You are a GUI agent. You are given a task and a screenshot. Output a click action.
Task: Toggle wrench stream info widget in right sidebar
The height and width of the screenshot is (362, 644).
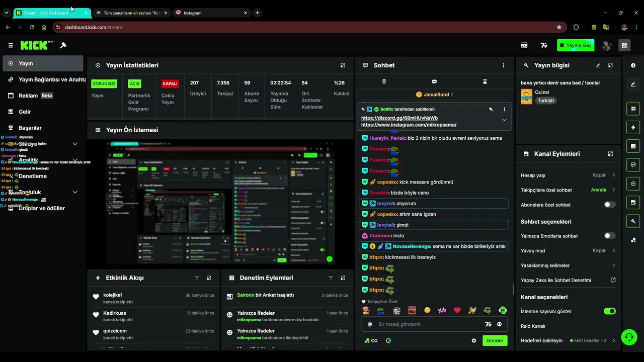tap(633, 221)
